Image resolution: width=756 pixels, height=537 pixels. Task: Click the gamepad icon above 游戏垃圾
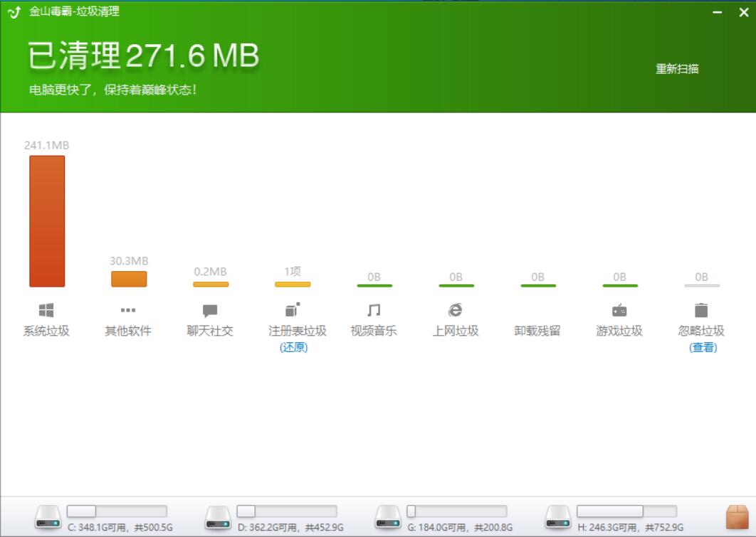coord(619,311)
